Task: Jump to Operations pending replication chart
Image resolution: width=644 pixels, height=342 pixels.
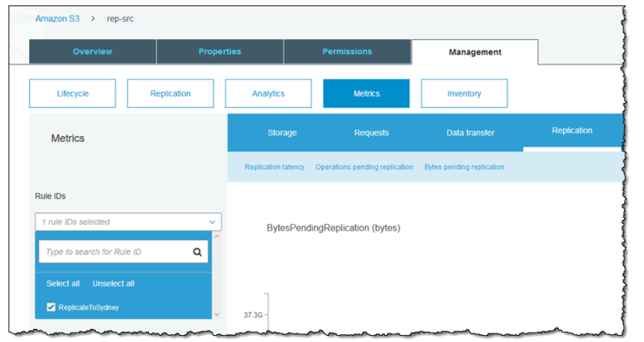Action: [364, 167]
